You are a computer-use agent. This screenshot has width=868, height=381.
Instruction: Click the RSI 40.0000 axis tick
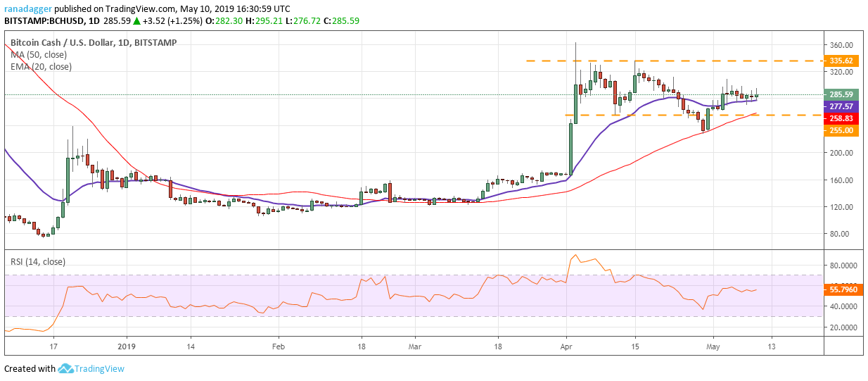pos(844,306)
